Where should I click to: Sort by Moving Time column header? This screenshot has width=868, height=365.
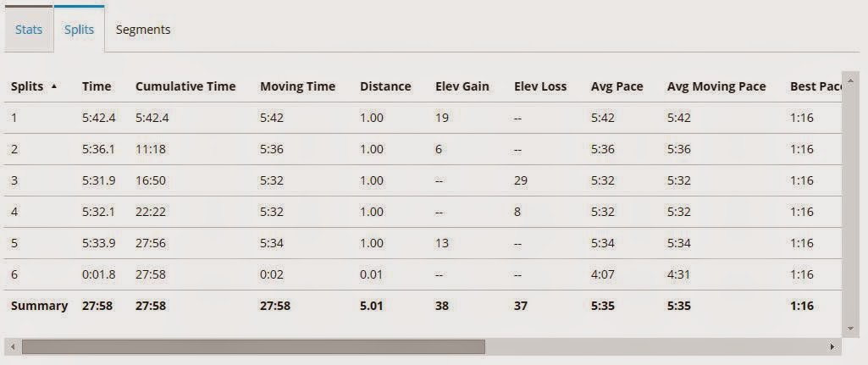click(x=297, y=86)
